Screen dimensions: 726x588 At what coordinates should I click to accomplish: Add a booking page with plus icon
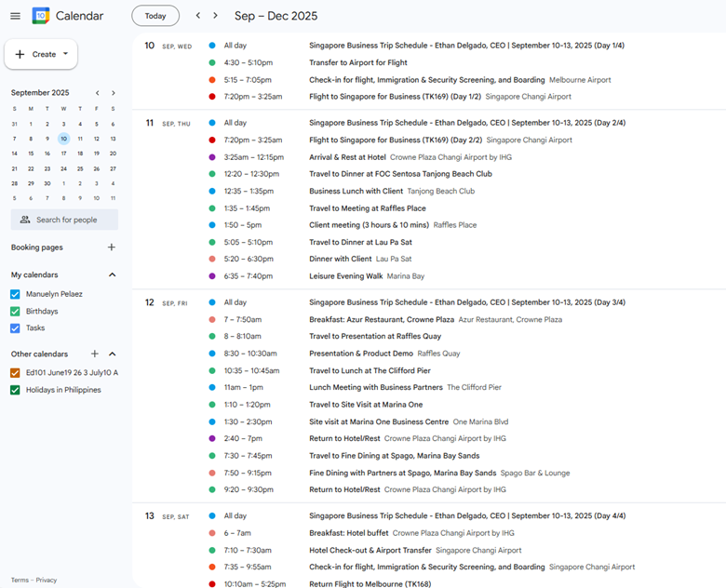coord(112,247)
